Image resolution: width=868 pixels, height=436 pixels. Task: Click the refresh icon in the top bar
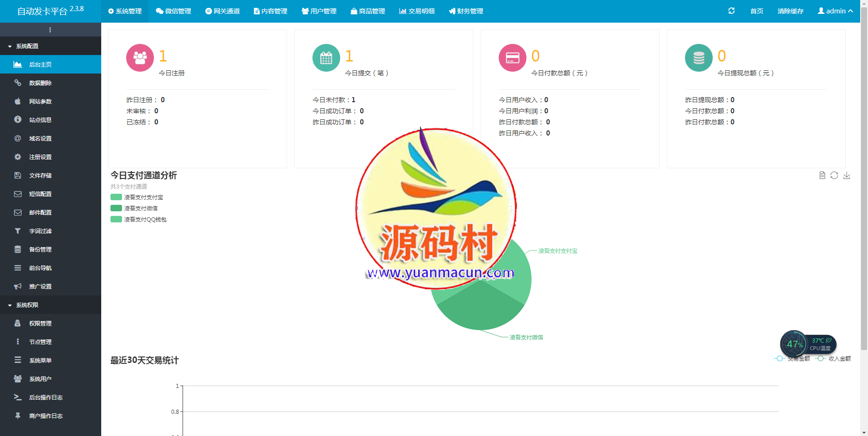(x=732, y=11)
